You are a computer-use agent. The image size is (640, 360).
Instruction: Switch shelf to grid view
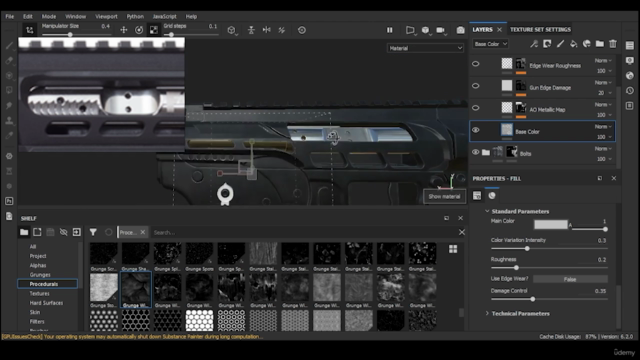(453, 249)
